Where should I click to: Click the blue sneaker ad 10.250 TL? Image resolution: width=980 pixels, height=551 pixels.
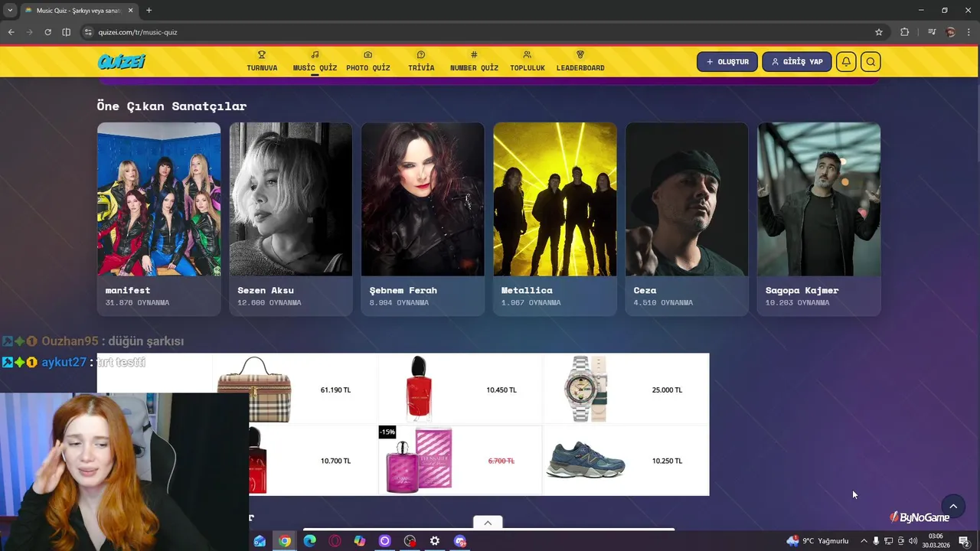pyautogui.click(x=626, y=461)
